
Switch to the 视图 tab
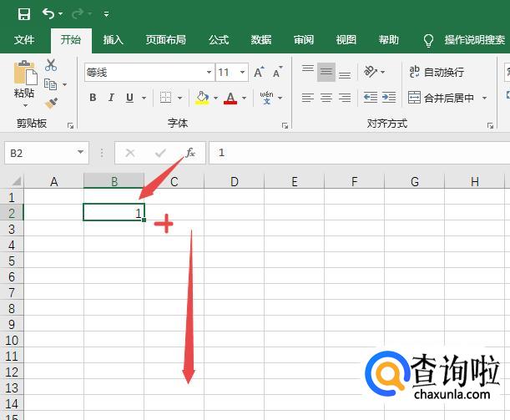346,40
